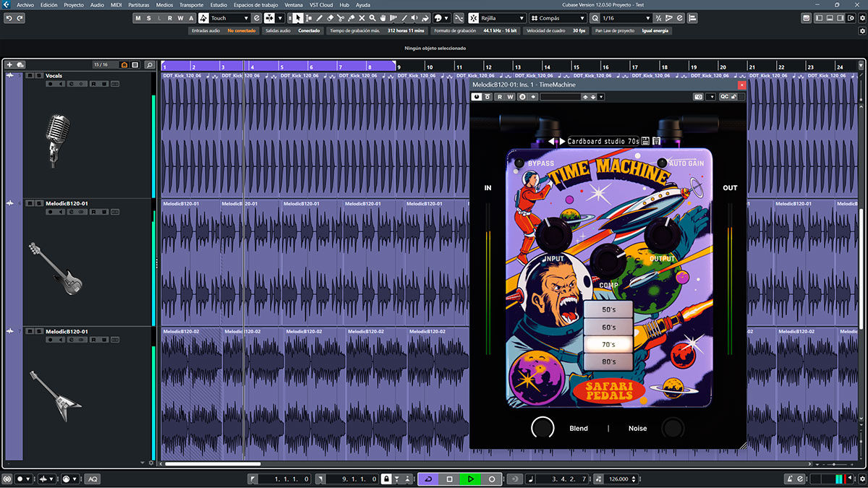Select the Split scissors tool
Screen dimensions: 868x488
click(x=341, y=18)
